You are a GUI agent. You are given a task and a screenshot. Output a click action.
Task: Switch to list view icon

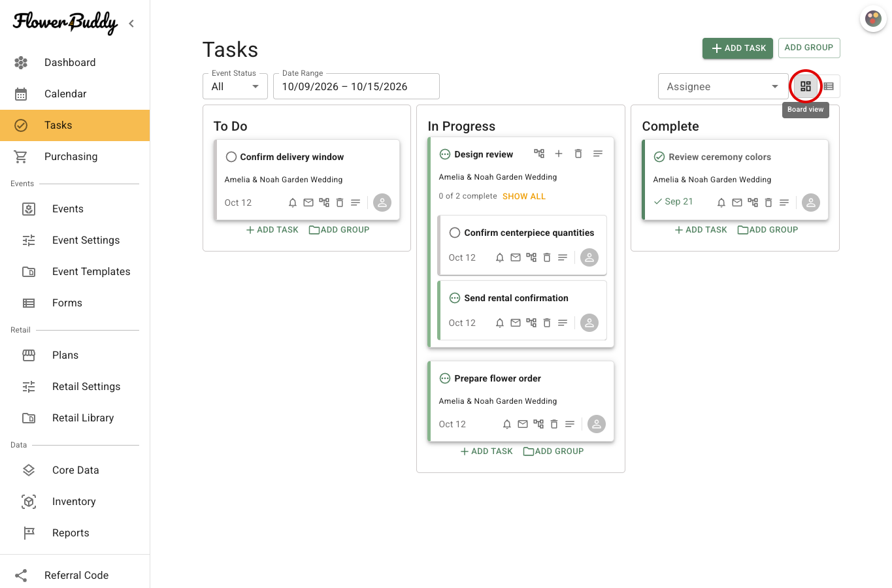829,86
